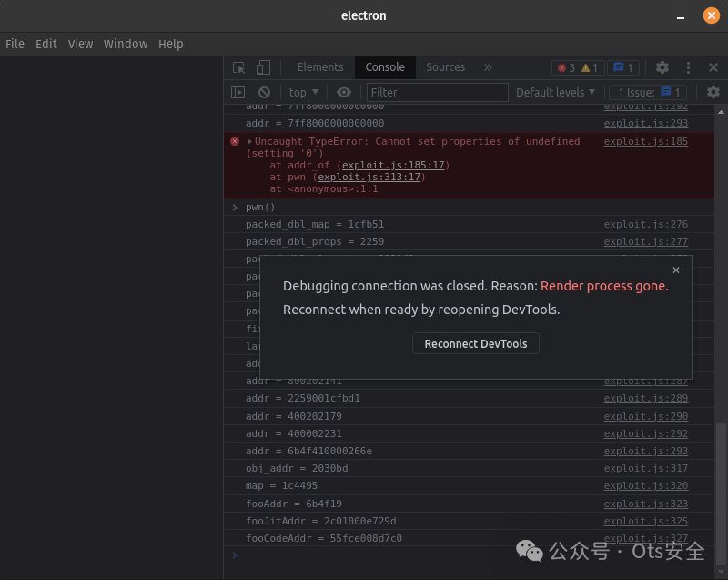
Task: Select text 'addr = 400202179'
Action: [x=293, y=416]
